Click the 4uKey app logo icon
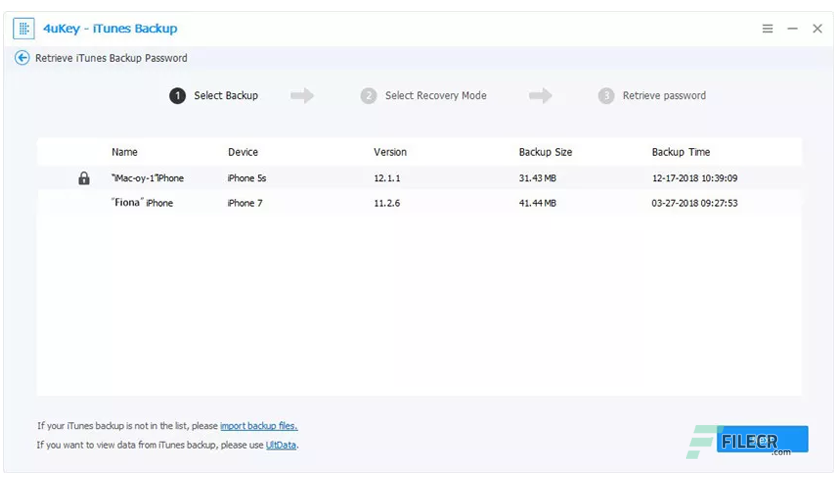 point(23,29)
